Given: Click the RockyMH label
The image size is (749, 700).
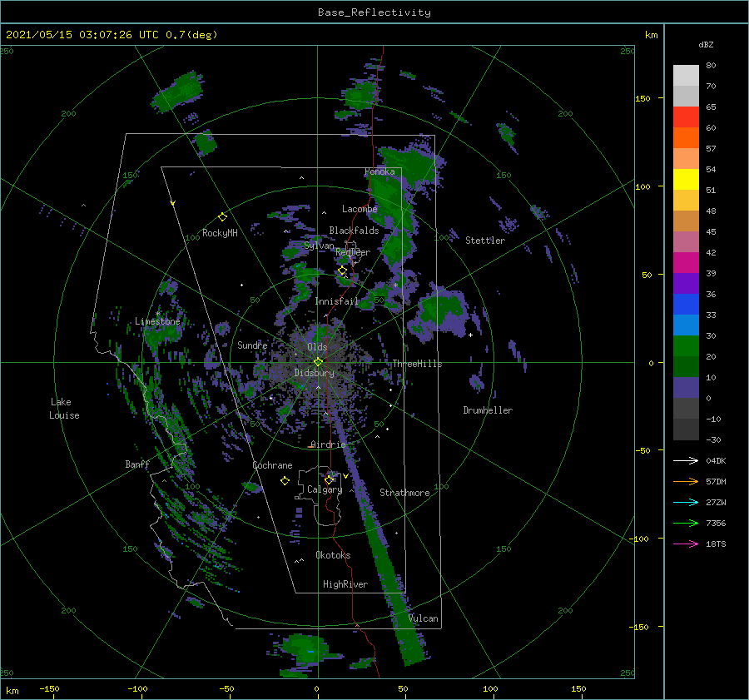Looking at the screenshot, I should click(x=220, y=233).
